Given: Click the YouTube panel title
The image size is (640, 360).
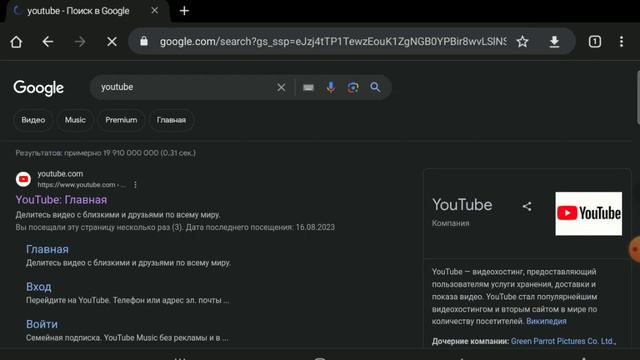Looking at the screenshot, I should click(x=462, y=205).
